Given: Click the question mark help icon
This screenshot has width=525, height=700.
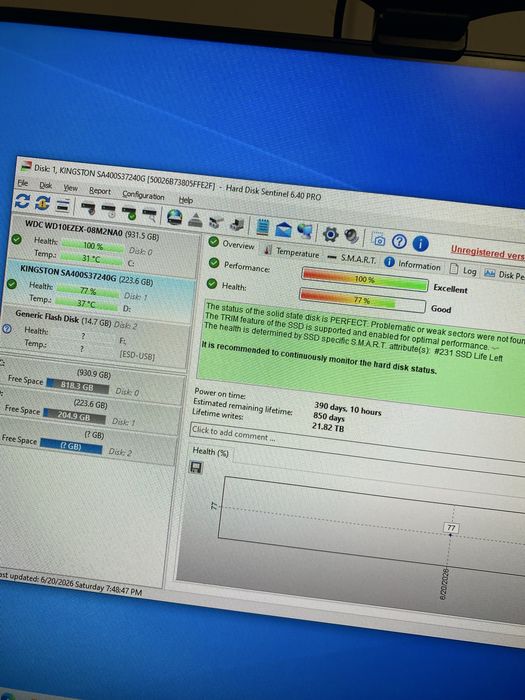Looking at the screenshot, I should click(x=399, y=242).
